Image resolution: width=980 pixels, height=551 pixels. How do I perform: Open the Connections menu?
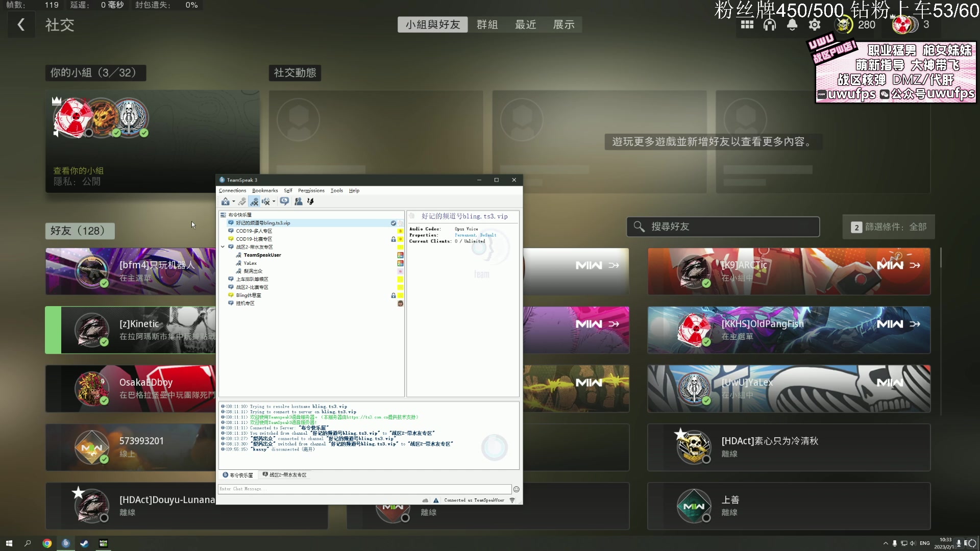[232, 190]
